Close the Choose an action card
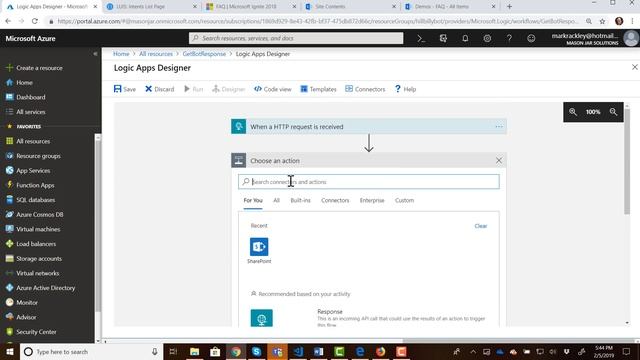Screen dimensions: 640x360 [x=499, y=160]
